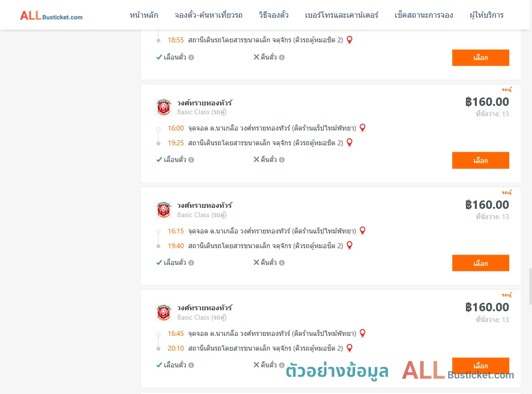The height and width of the screenshot is (394, 532).
Task: Click 16:00 departure stop name text
Action: point(272,128)
